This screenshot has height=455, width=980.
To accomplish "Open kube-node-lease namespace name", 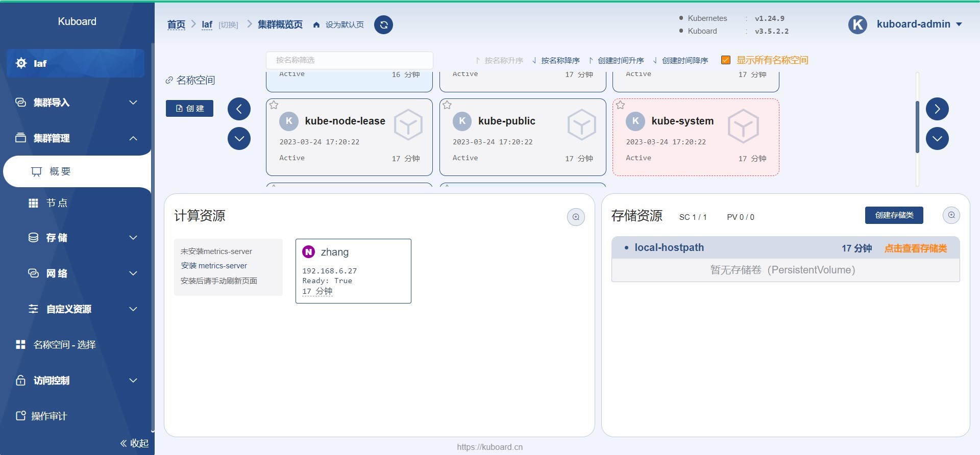I will click(x=345, y=121).
